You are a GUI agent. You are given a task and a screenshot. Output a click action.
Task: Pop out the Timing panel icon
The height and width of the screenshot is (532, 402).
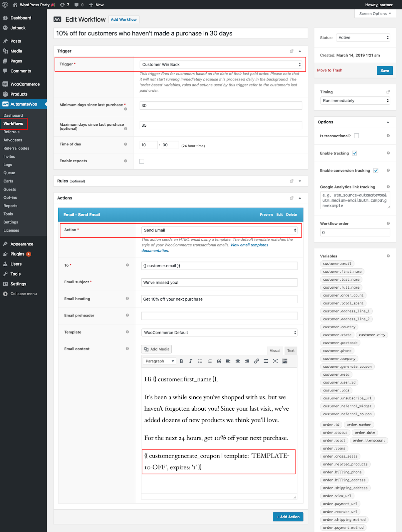coord(388,92)
